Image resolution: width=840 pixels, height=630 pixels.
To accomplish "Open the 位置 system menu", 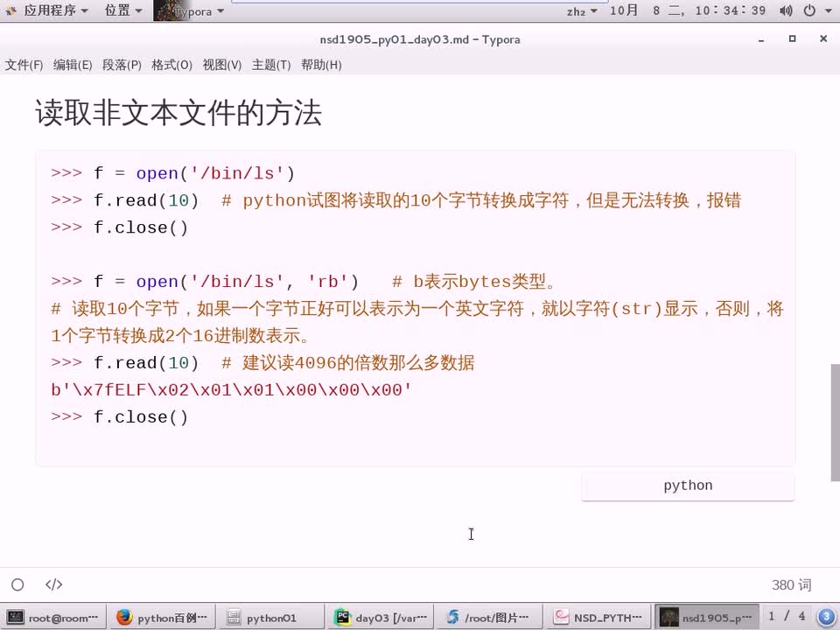I will pyautogui.click(x=123, y=10).
